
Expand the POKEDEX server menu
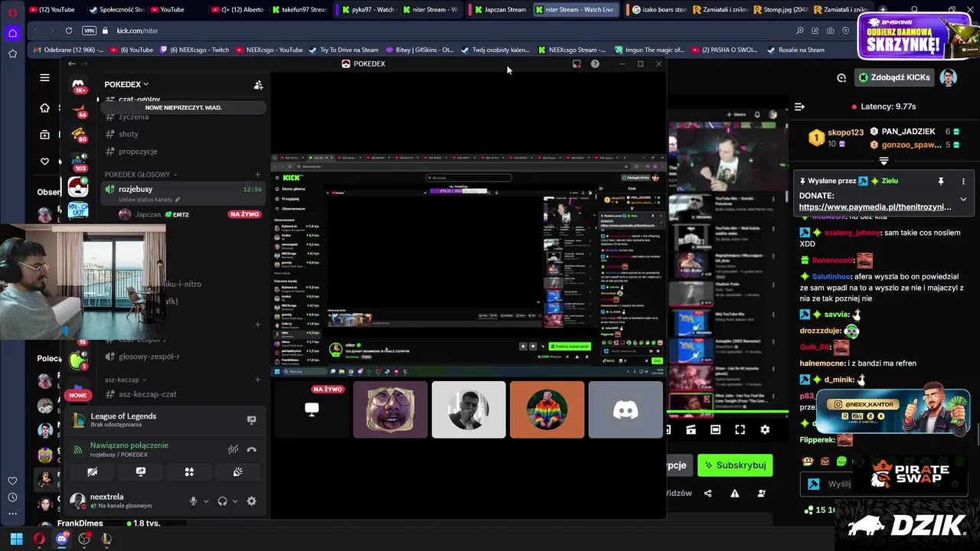[x=127, y=84]
